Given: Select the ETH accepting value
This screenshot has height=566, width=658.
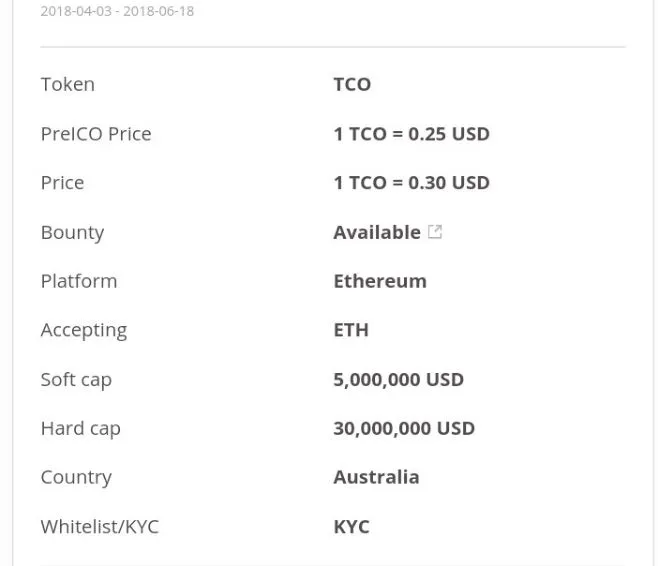Looking at the screenshot, I should point(351,330).
